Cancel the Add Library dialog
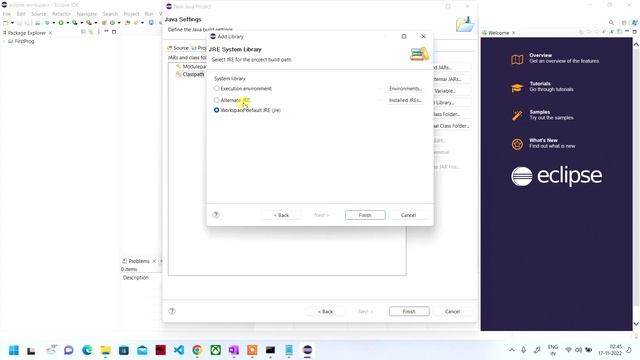Viewport: 640px width, 360px height. coord(408,215)
